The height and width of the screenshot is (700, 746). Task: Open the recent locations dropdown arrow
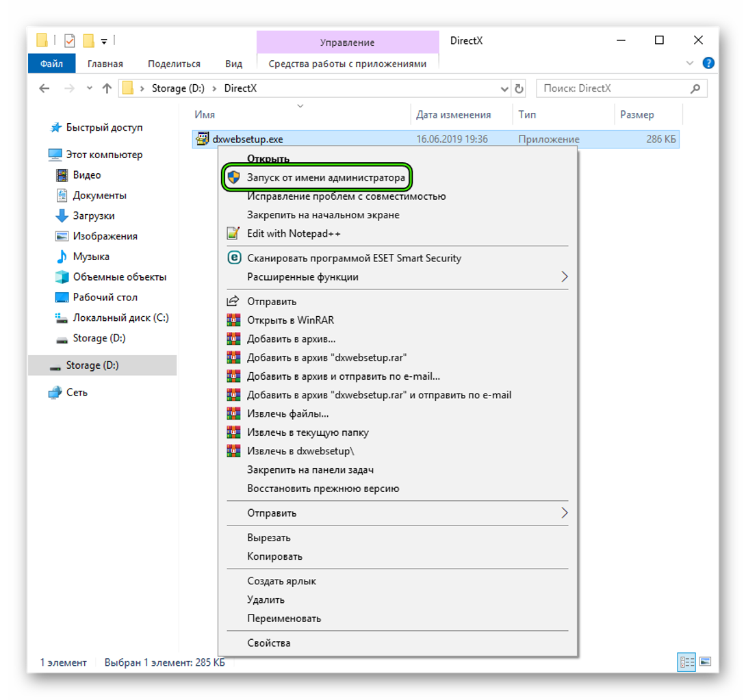coord(89,88)
